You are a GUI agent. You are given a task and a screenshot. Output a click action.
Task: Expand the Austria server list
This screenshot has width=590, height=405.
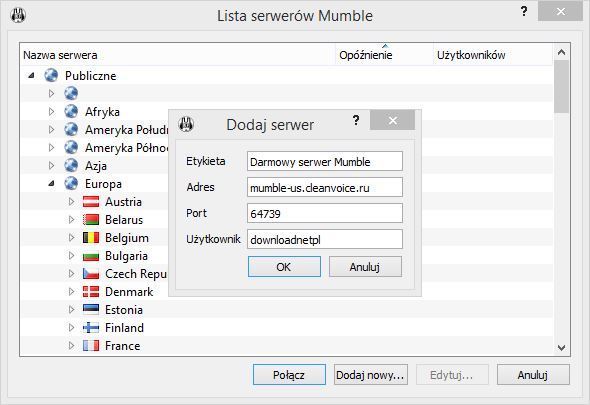[71, 202]
